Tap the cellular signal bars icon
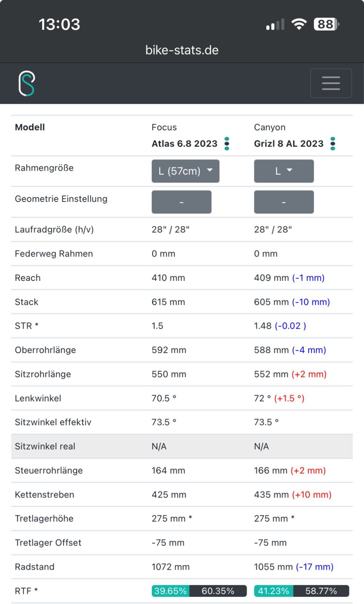364x604 pixels. pyautogui.click(x=275, y=25)
